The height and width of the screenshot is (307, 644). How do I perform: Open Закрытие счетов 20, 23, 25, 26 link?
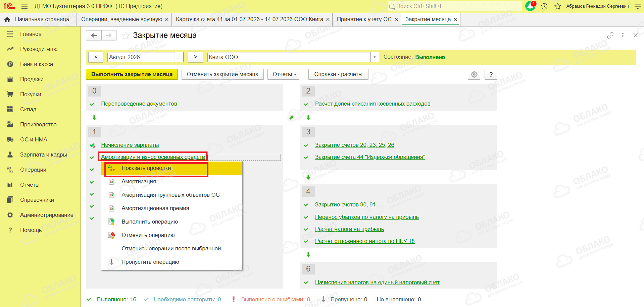(354, 145)
